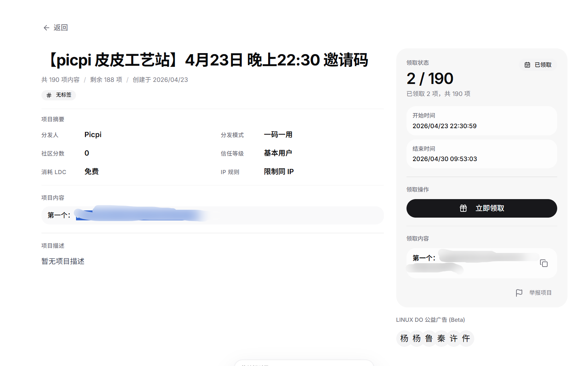Image resolution: width=588 pixels, height=366 pixels.
Task: Click the 共 190 项内容 count text
Action: pos(60,80)
